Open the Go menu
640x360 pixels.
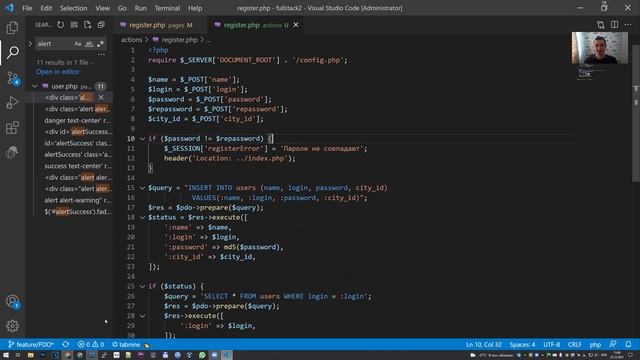[x=122, y=8]
